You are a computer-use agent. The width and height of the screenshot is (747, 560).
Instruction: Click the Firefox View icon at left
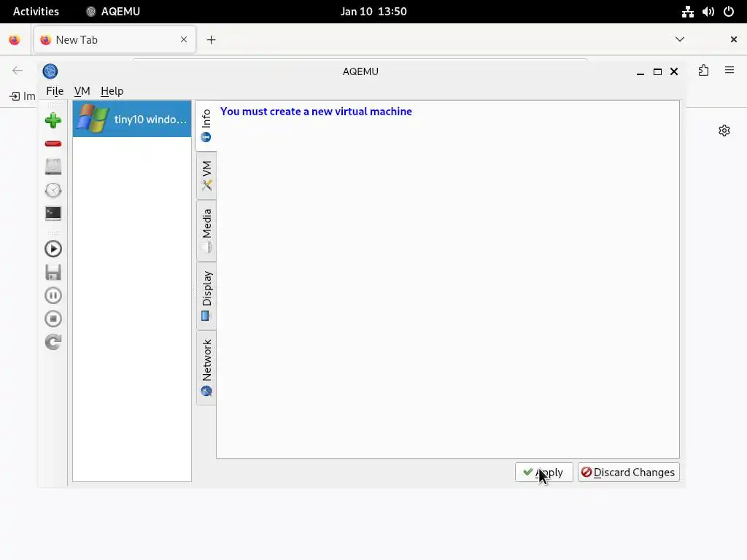(x=15, y=39)
